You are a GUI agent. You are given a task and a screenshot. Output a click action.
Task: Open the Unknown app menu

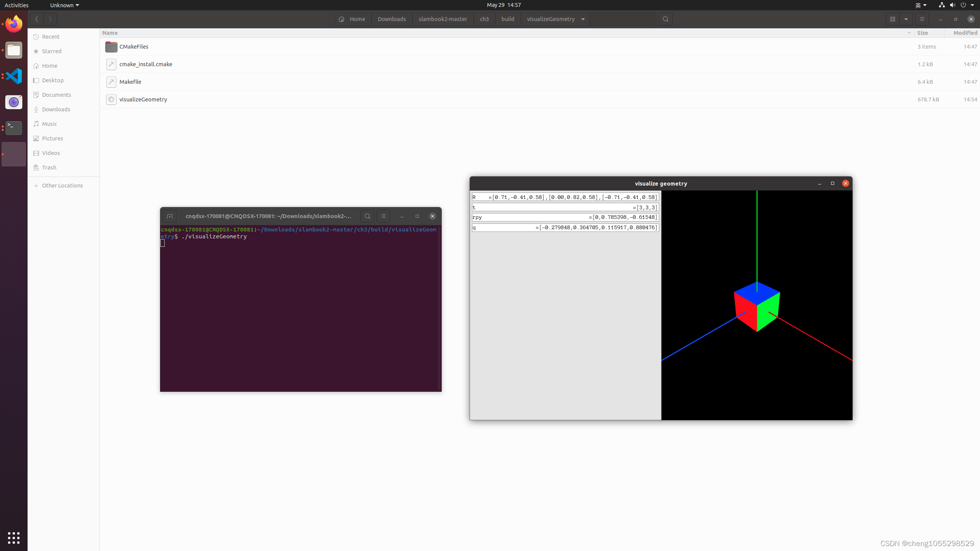(x=64, y=5)
